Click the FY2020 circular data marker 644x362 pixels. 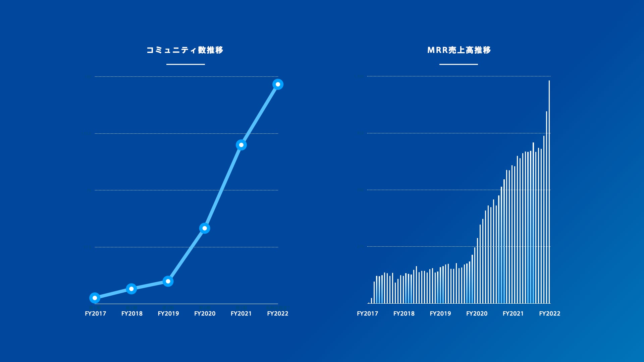tap(205, 228)
